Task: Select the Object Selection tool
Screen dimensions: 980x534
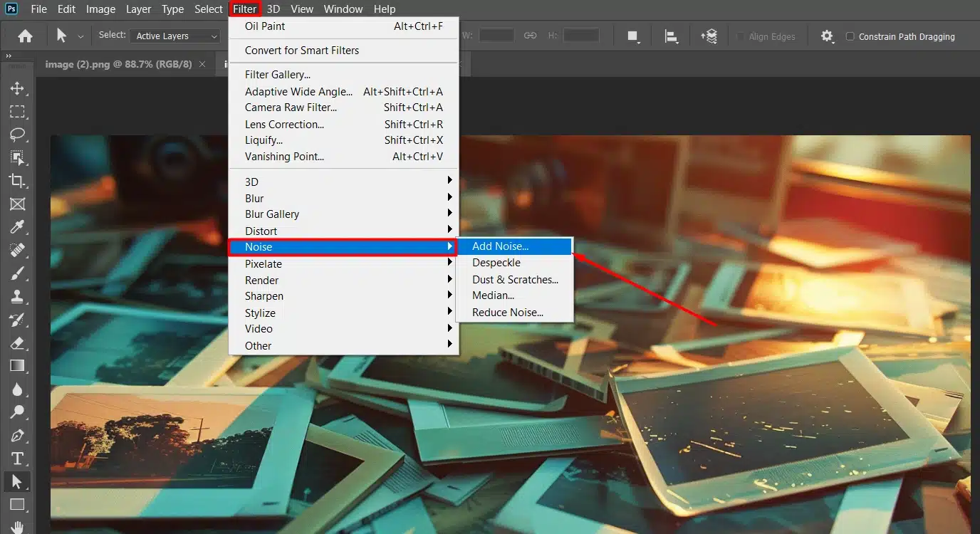Action: 17,158
